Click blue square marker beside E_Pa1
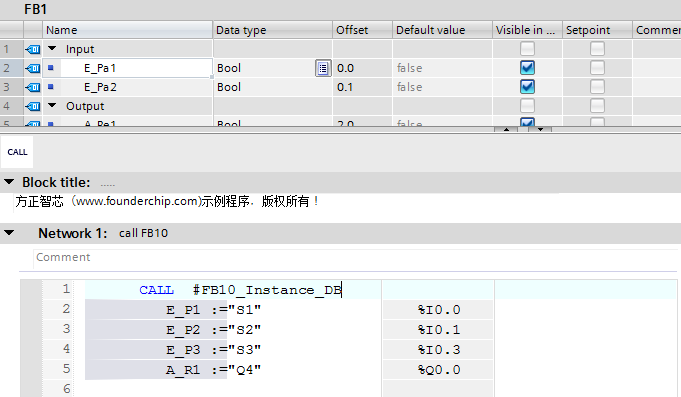Screen dimensions: 681x397 tap(51, 68)
